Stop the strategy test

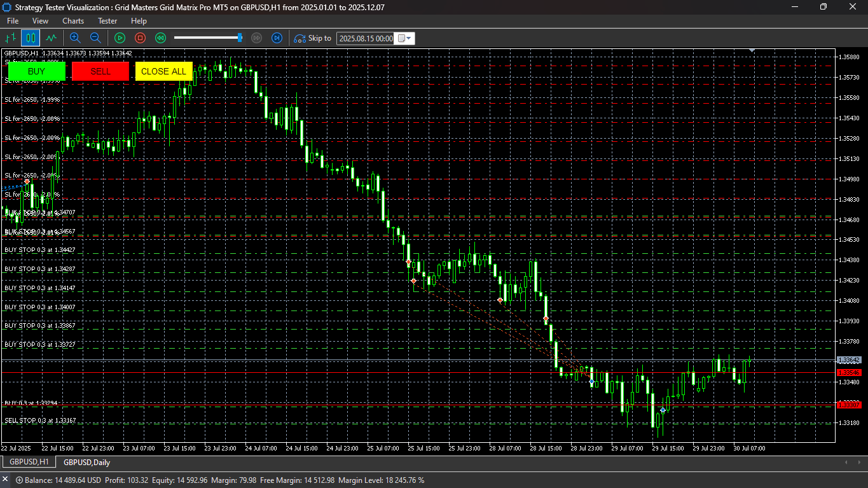141,38
